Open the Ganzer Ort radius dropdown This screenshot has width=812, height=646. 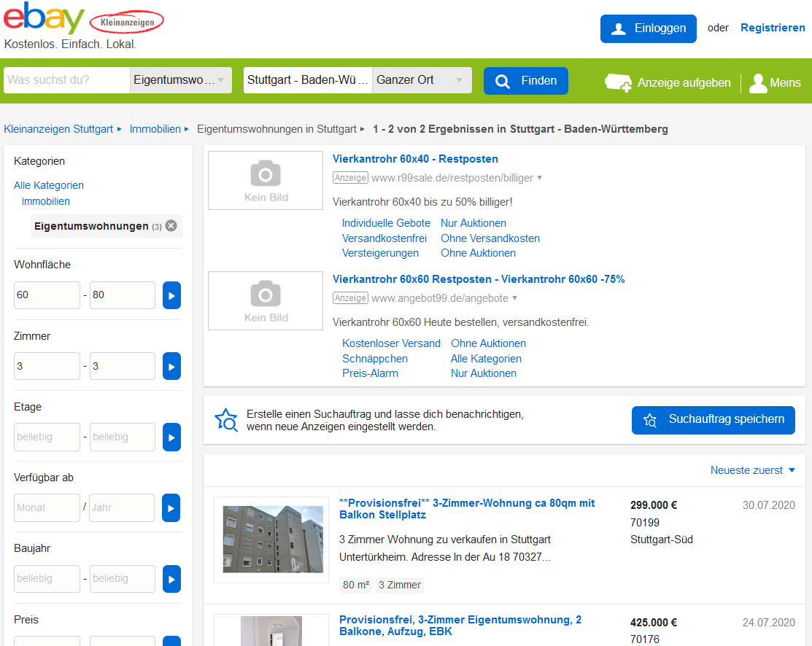[422, 80]
